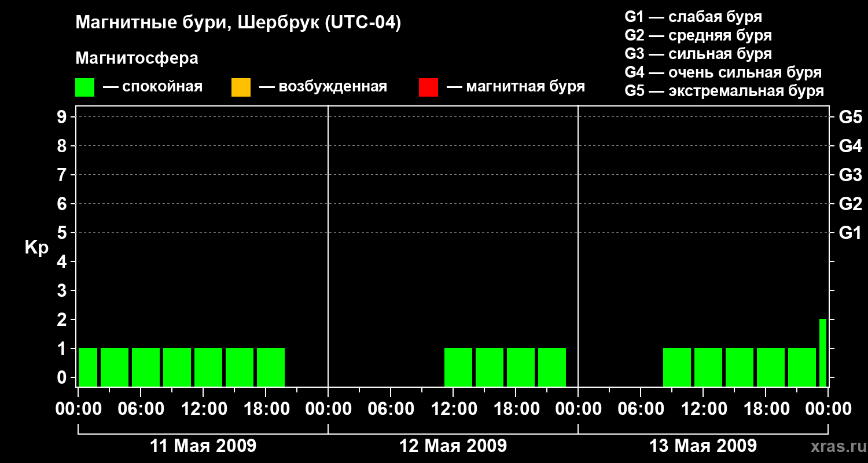Click the right-axis 'G1' level label

(x=850, y=233)
